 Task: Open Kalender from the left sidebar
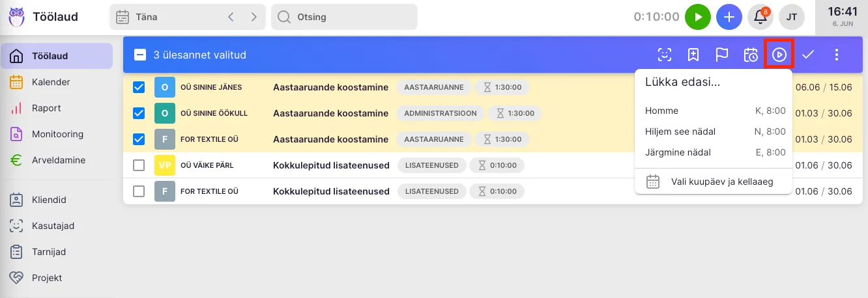(51, 82)
